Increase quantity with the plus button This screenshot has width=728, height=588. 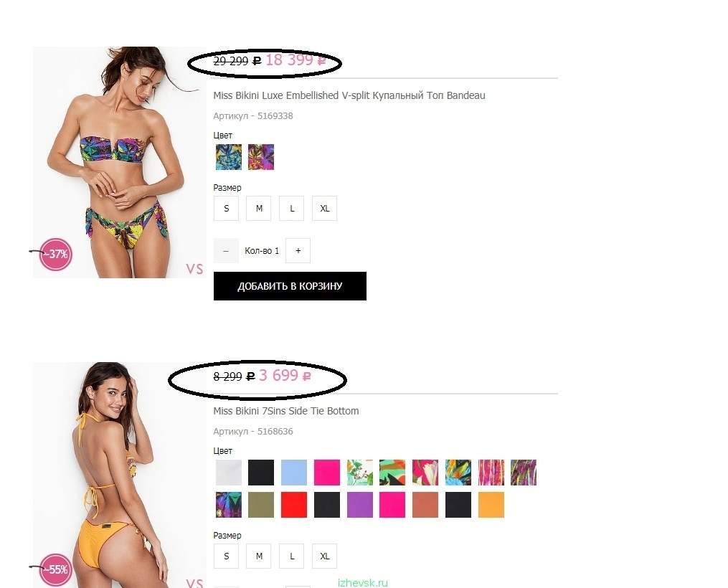pos(298,250)
